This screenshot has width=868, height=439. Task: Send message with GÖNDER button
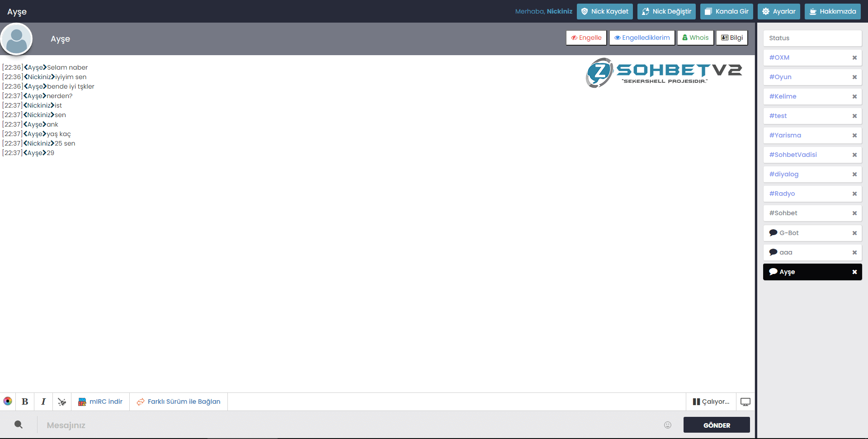point(717,425)
